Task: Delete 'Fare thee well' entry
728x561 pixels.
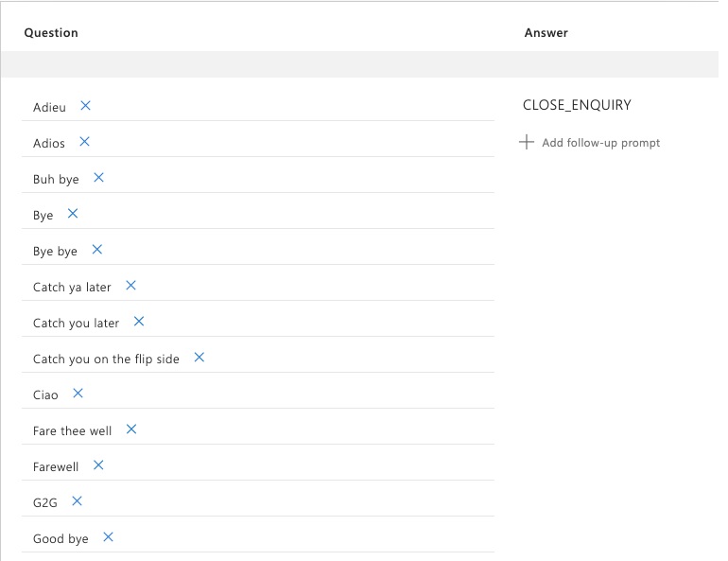Action: tap(131, 430)
